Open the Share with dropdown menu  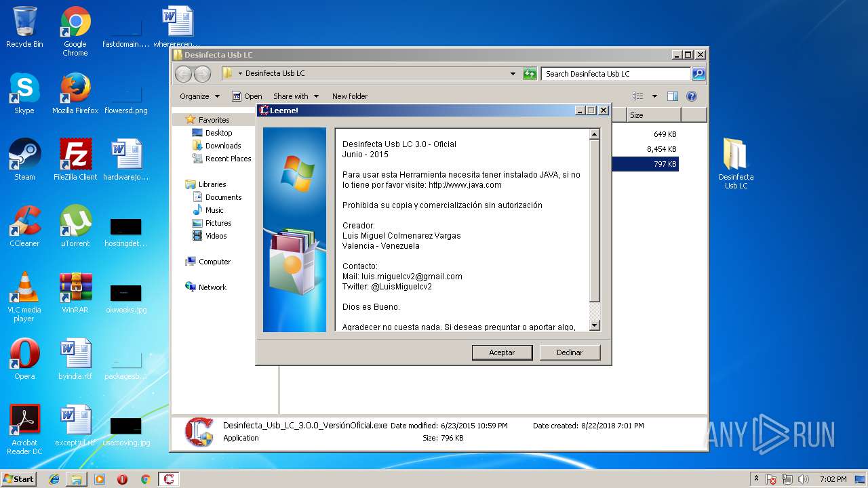[x=296, y=96]
